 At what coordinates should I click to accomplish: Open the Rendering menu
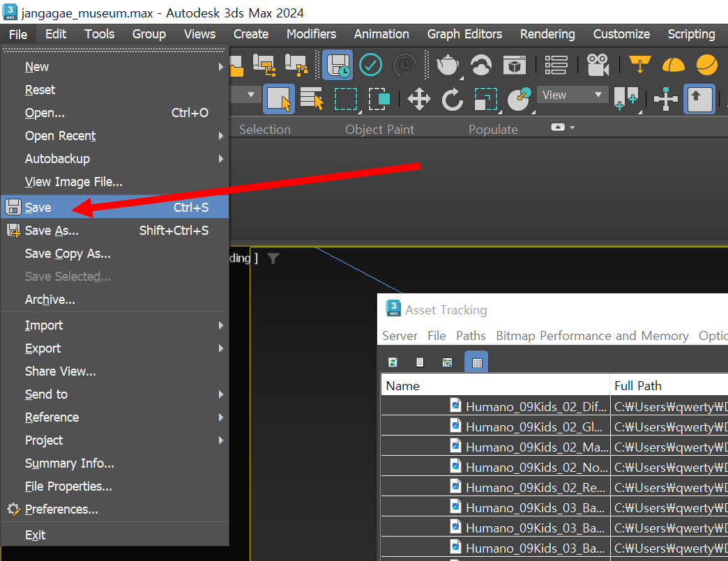click(x=547, y=34)
